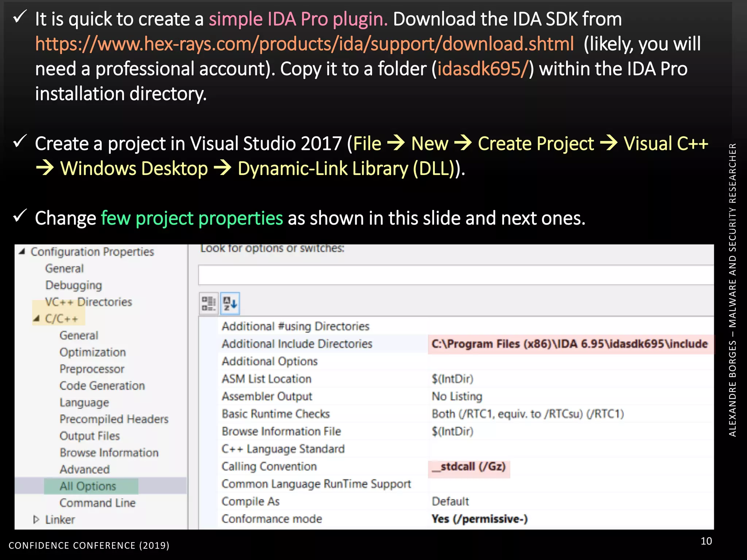Open the Optimization page
Image resolution: width=747 pixels, height=560 pixels.
[x=93, y=352]
